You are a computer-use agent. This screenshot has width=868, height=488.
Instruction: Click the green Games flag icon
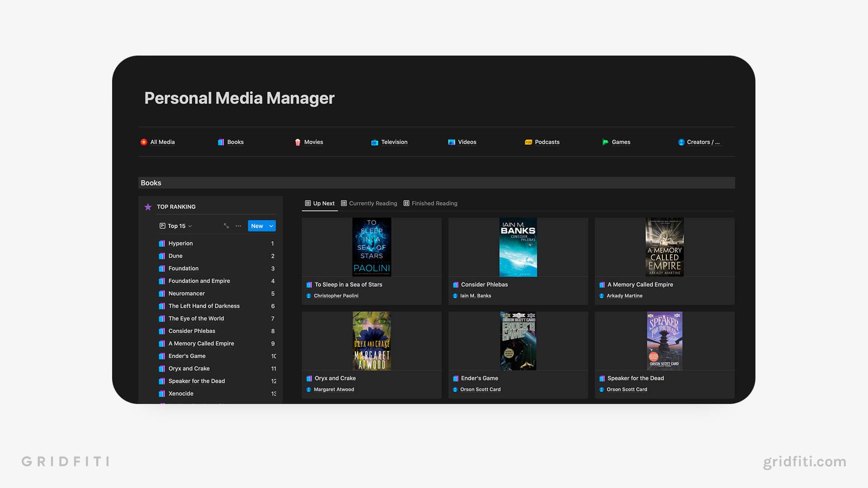pos(605,142)
